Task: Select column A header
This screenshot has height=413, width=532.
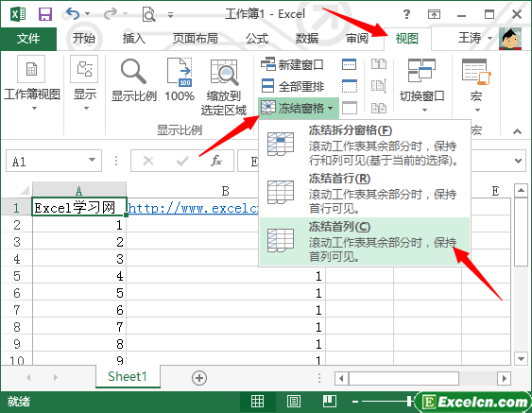Action: (x=79, y=190)
